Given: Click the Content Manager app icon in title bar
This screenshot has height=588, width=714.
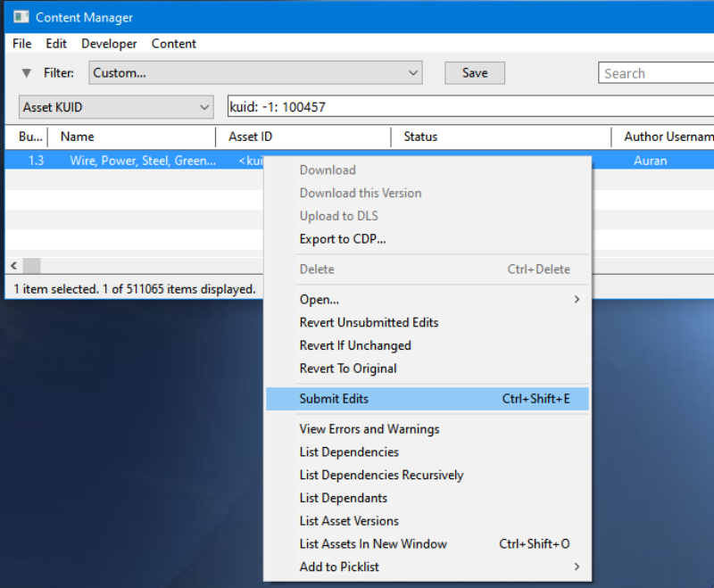Looking at the screenshot, I should click(x=21, y=17).
